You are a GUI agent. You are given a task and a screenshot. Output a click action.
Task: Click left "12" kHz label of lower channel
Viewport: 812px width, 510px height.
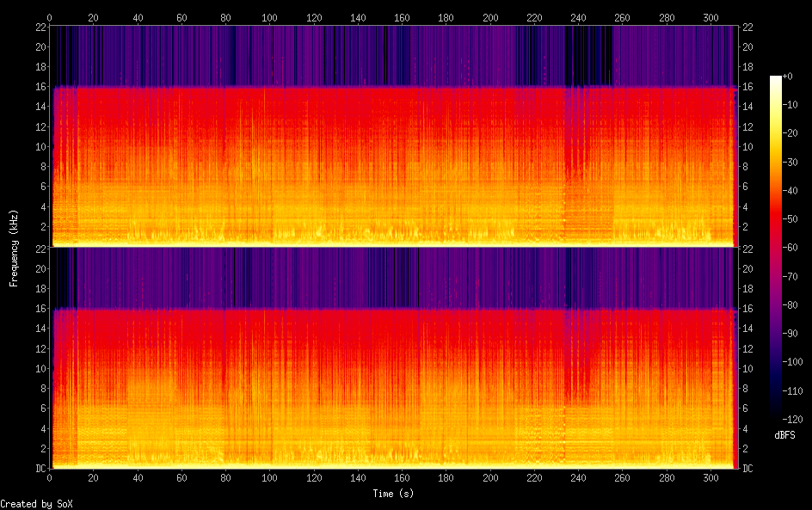(x=41, y=348)
